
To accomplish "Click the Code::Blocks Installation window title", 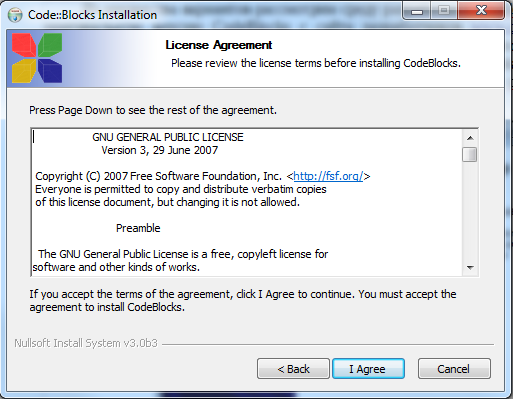I will [x=92, y=15].
